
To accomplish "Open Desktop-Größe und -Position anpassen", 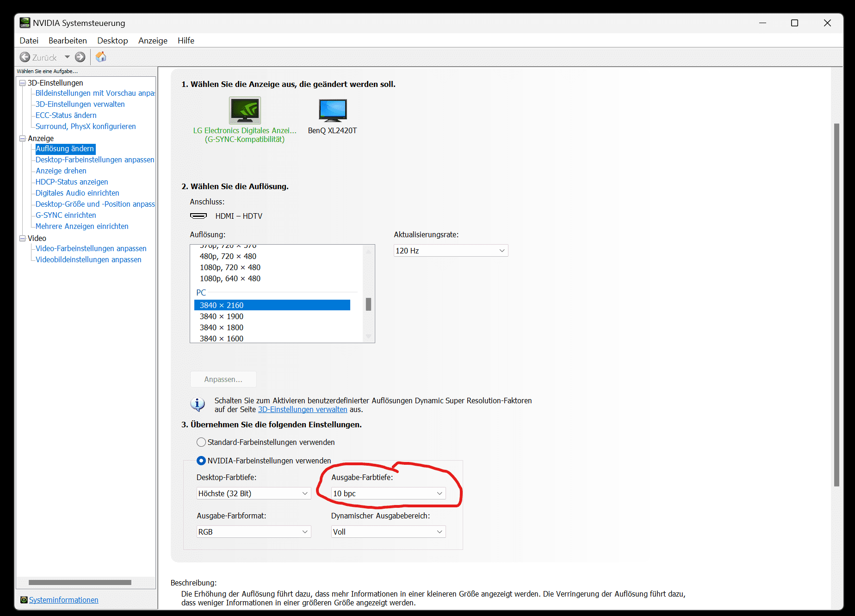I will (95, 204).
